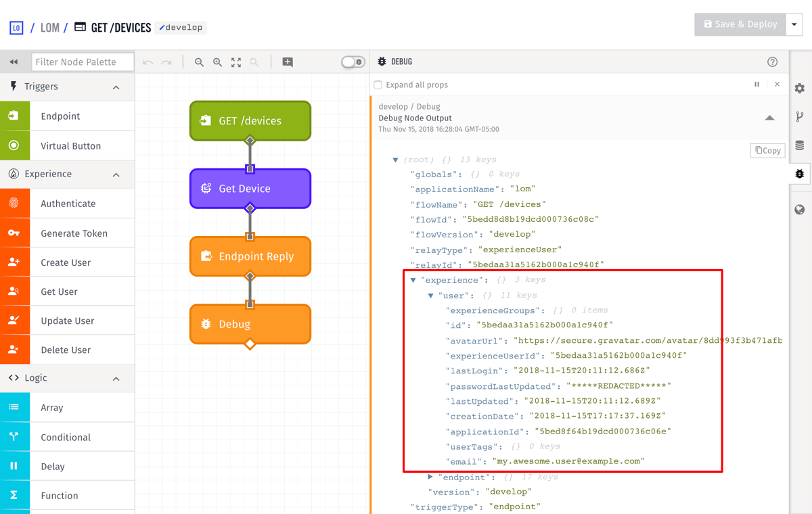Click the reset zoom magnifier icon
This screenshot has width=812, height=514.
(254, 62)
